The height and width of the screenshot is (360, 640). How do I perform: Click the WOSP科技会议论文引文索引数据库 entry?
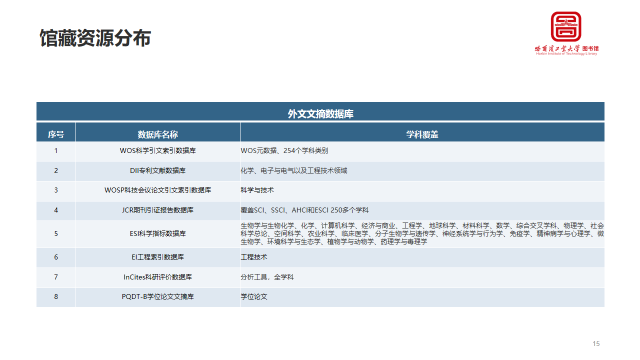[x=158, y=190]
